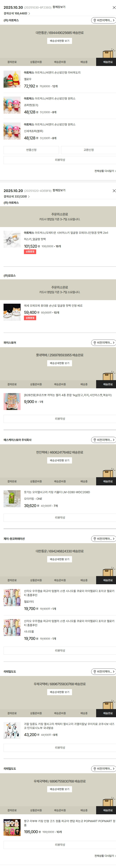Open the 쵸파맨(핑크) doll product image

tap(12, 105)
